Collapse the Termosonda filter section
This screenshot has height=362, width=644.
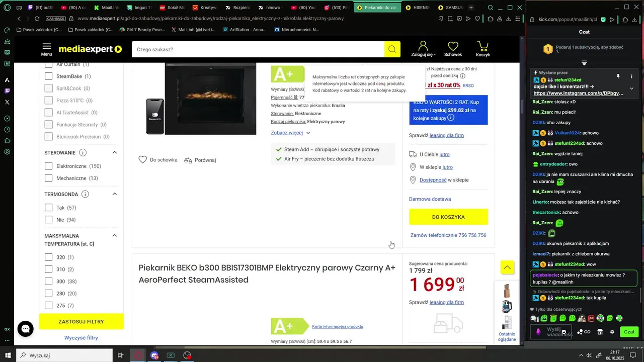point(114,194)
